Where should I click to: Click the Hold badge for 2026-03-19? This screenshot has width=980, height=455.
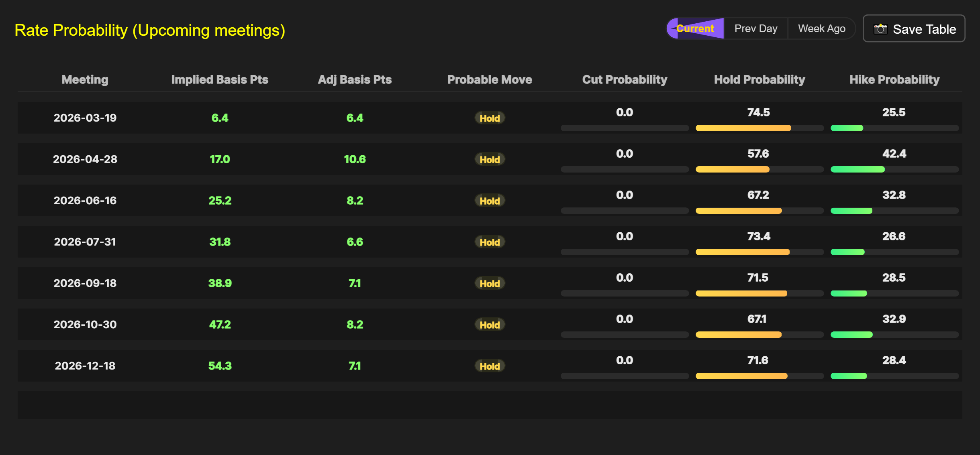click(490, 118)
